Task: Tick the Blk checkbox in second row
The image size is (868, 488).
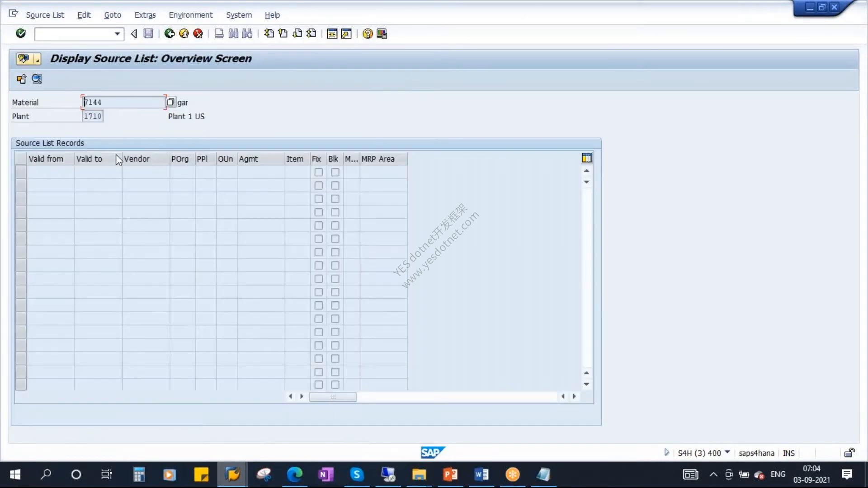Action: [335, 186]
